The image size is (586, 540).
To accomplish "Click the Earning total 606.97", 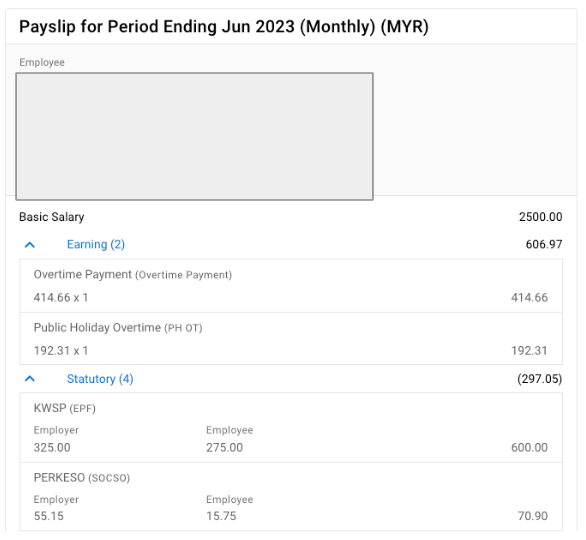I will [x=544, y=244].
